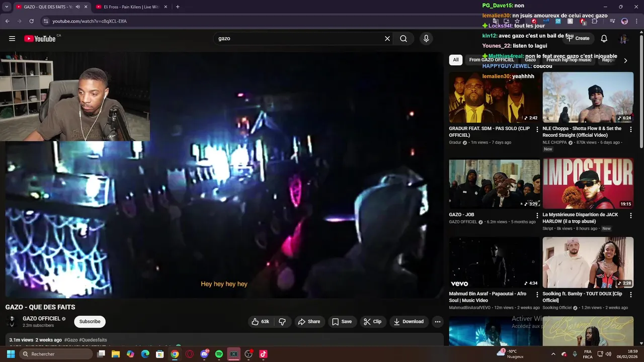This screenshot has height=362, width=644.
Task: Select the All filter chip
Action: click(456, 60)
